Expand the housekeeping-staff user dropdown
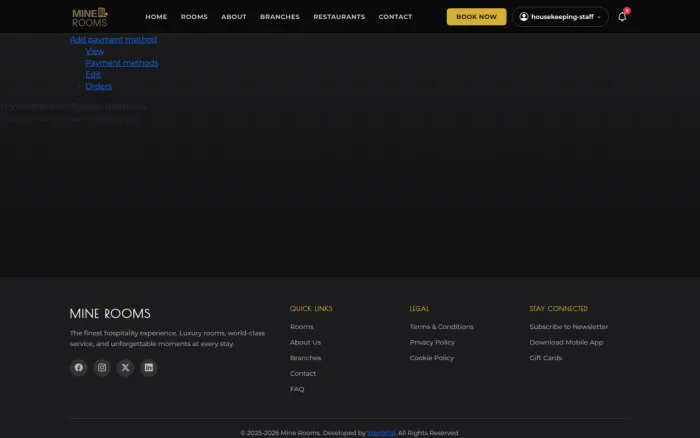The width and height of the screenshot is (700, 438). point(560,17)
